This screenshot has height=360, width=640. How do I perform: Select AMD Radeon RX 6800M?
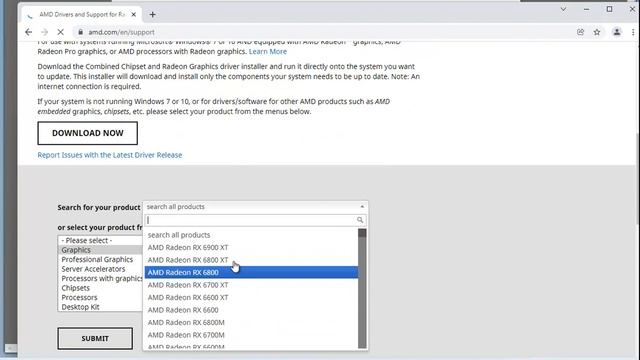[x=251, y=322]
